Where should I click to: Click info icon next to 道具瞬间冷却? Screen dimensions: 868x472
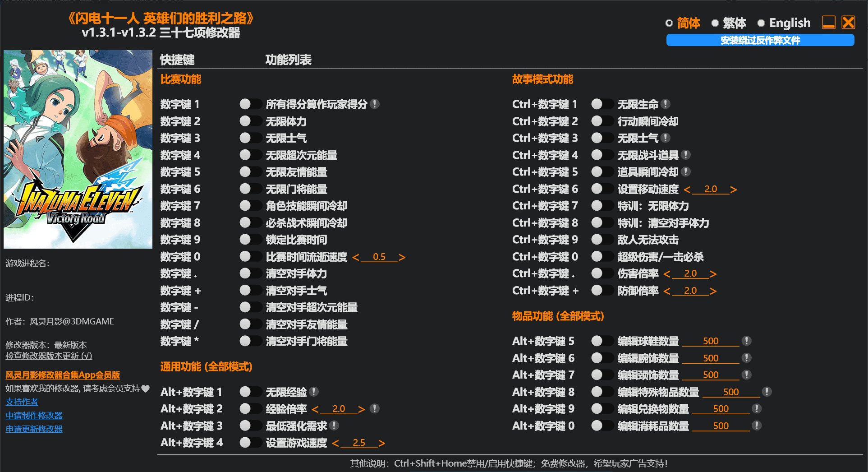tap(686, 172)
